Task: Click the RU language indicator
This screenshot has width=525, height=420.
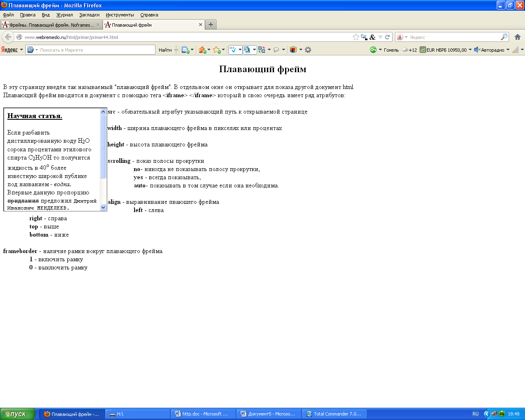Action: (x=475, y=414)
